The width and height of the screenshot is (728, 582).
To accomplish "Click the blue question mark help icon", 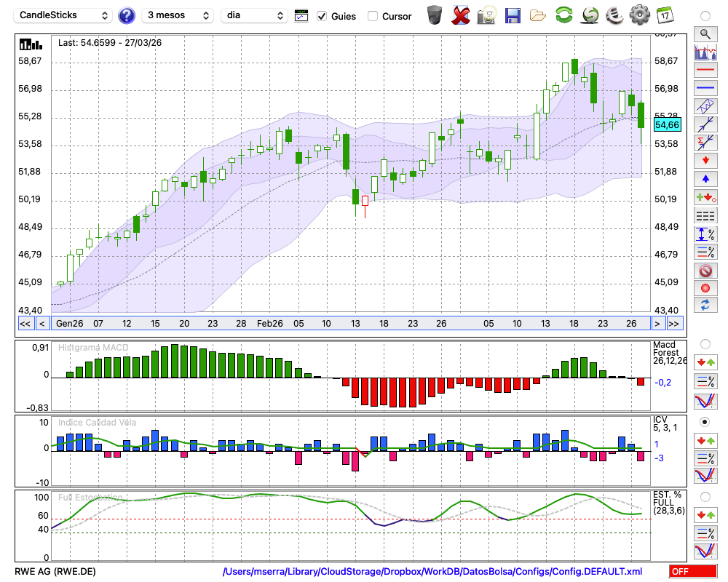I will [x=127, y=15].
